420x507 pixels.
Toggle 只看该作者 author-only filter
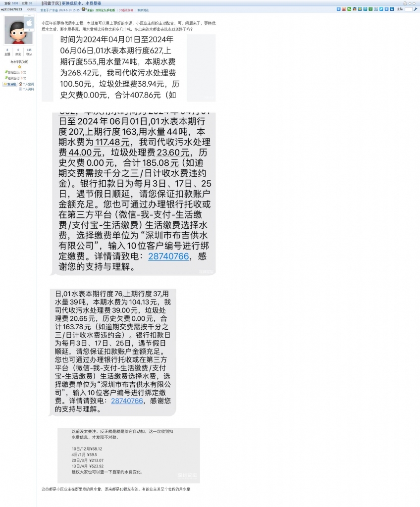(126, 10)
